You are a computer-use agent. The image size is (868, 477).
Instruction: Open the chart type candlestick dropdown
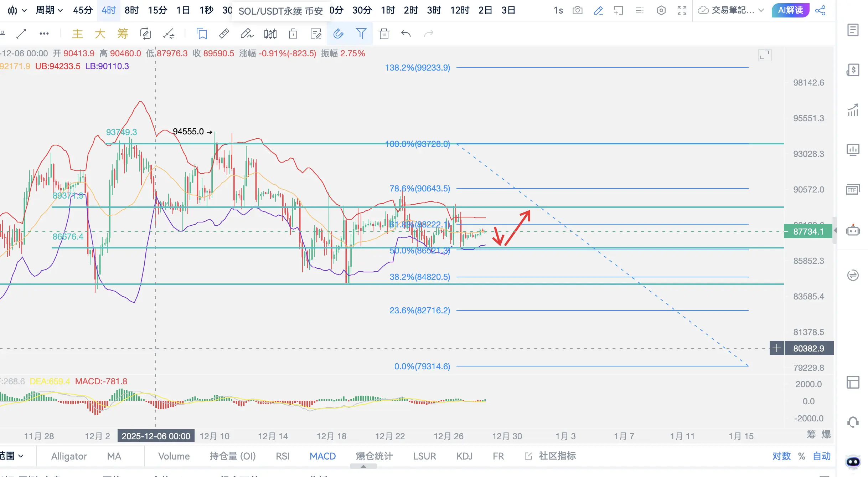(17, 10)
